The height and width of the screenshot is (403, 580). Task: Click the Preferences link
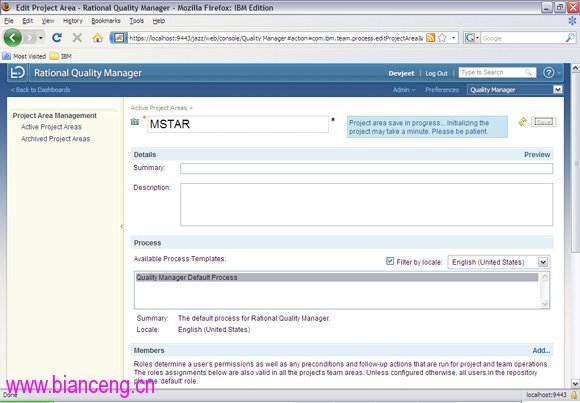(x=442, y=90)
